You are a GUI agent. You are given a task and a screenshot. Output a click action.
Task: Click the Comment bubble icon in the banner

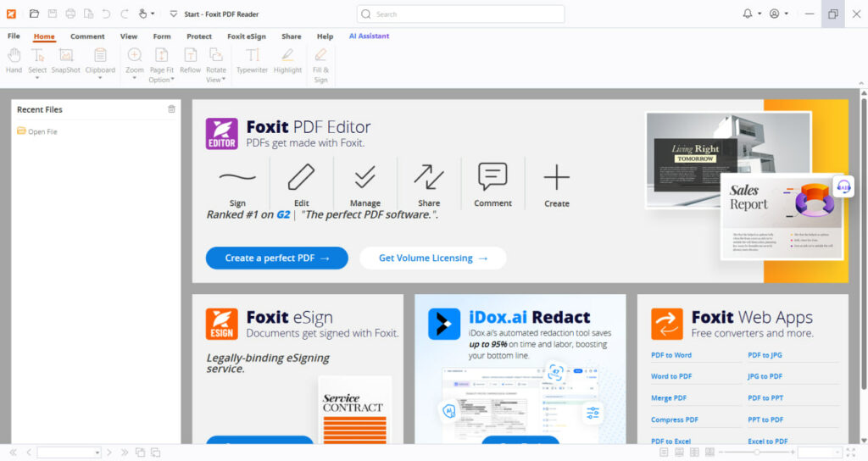tap(492, 176)
